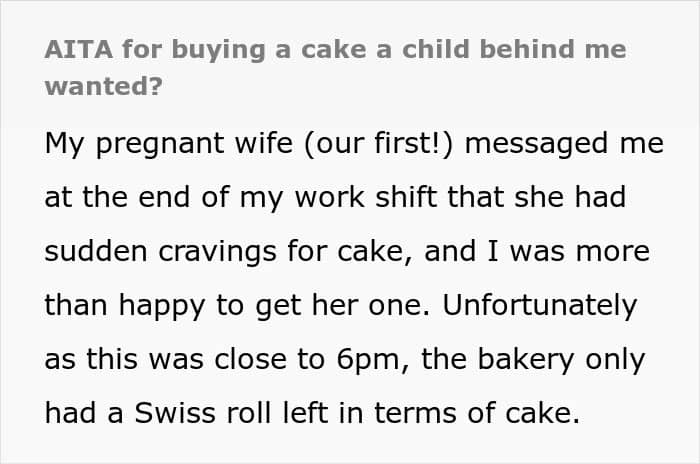
Task: Click the word "messaged" in the paragraph
Action: click(536, 145)
